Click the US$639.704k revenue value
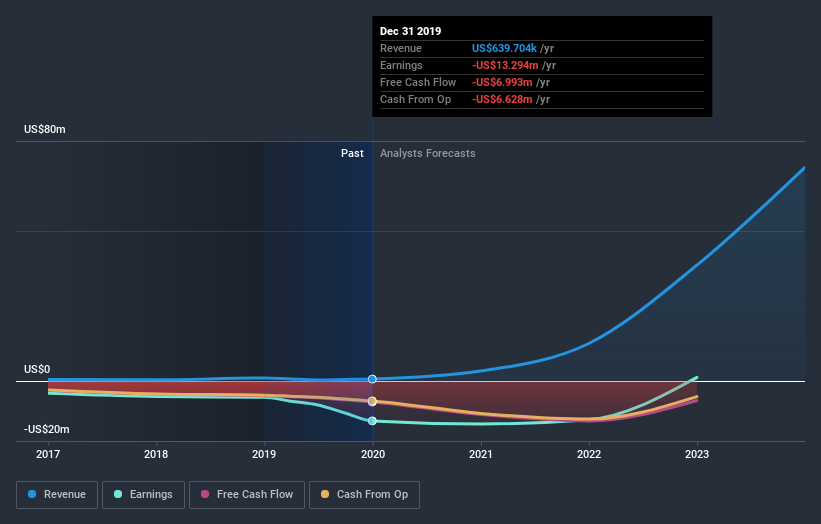821x524 pixels. click(504, 48)
